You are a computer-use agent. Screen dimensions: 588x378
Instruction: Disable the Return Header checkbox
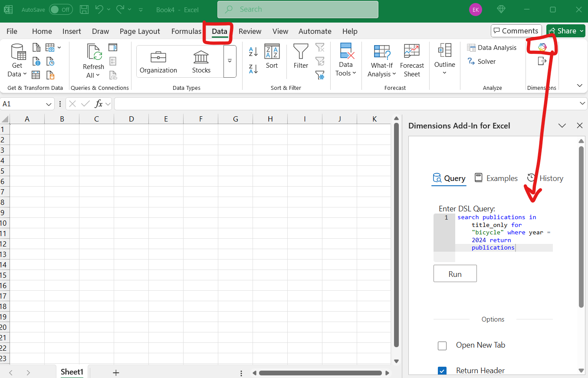coord(442,371)
